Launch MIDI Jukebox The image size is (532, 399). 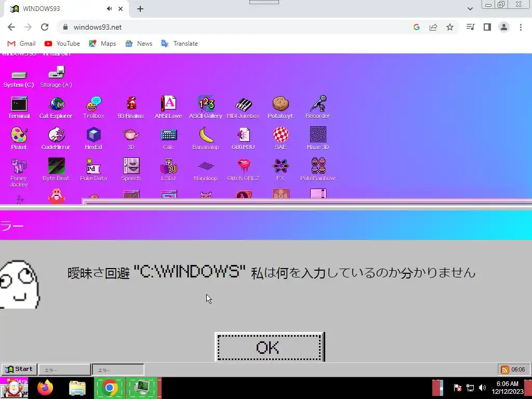(x=243, y=108)
